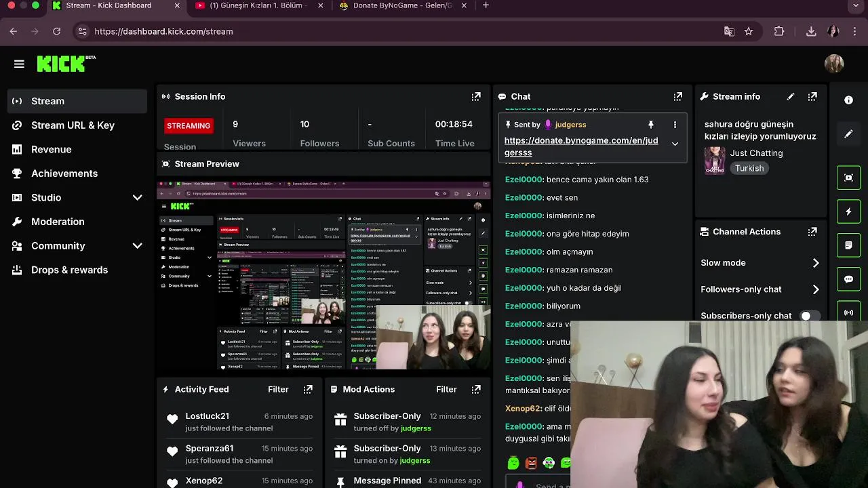Click chat message 'ramazan ramazan'
The height and width of the screenshot is (488, 868).
[x=579, y=270]
